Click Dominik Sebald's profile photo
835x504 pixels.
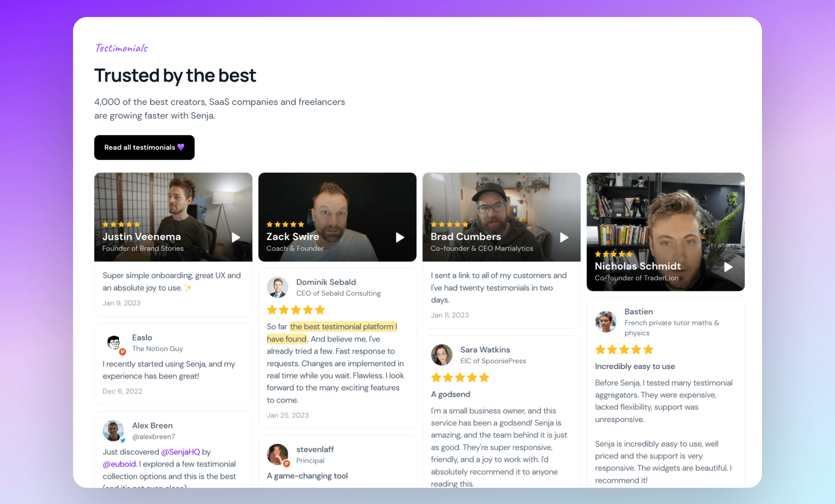(x=278, y=287)
